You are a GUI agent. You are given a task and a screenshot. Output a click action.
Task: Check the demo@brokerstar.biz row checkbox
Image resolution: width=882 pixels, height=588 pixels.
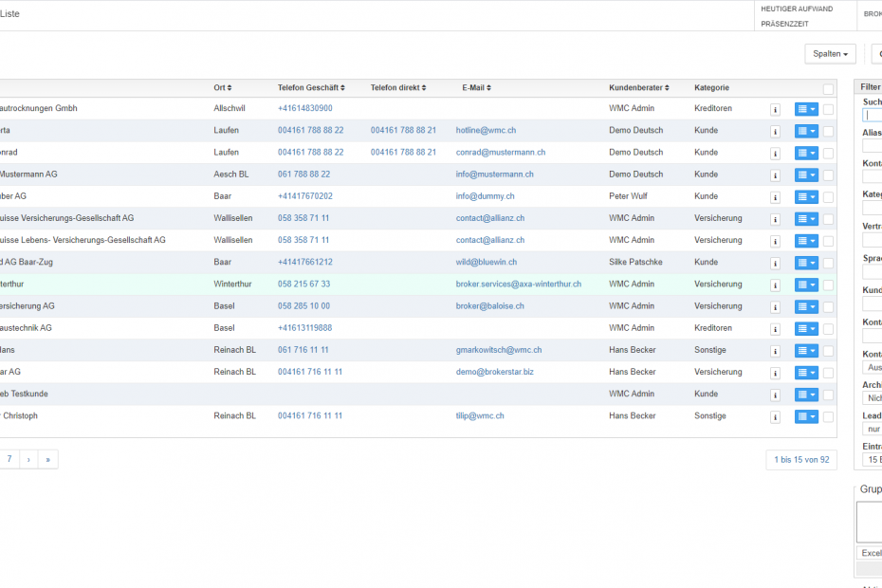828,373
